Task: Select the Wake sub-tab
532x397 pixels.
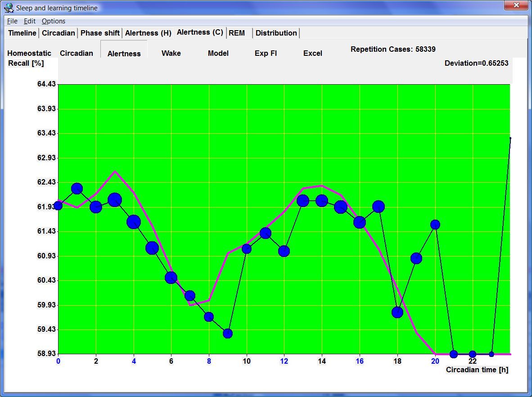Action: tap(171, 53)
